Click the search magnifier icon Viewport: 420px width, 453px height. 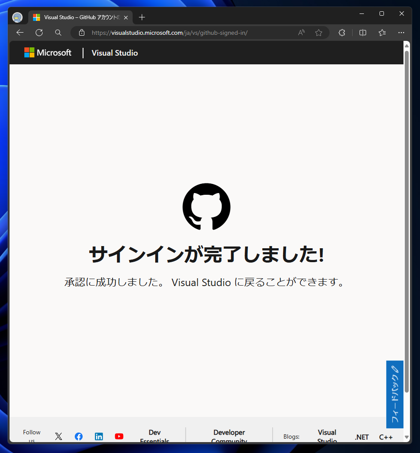58,33
